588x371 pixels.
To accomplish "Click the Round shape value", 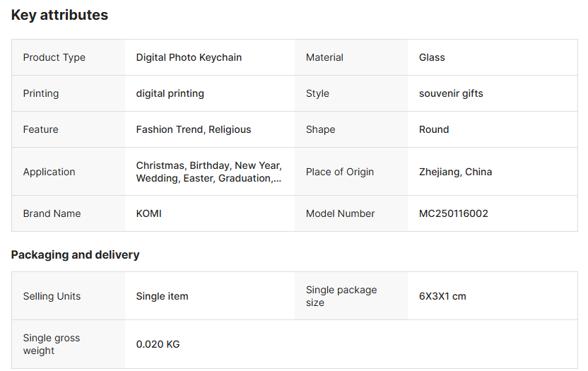I will [434, 129].
